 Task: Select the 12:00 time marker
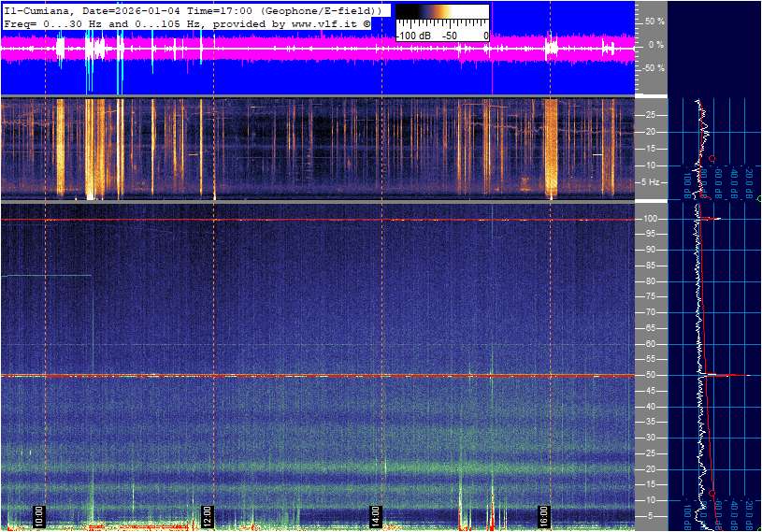[x=208, y=516]
